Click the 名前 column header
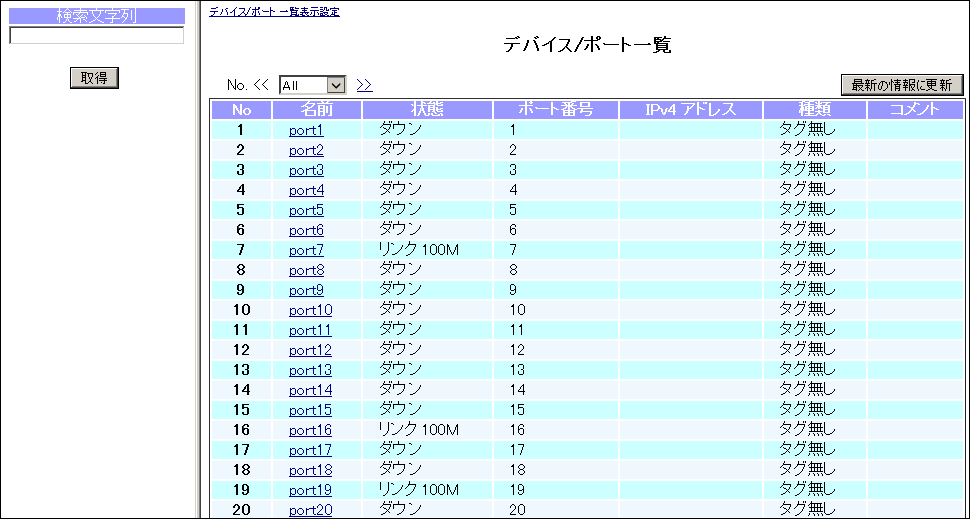The height and width of the screenshot is (519, 970). coord(317,109)
